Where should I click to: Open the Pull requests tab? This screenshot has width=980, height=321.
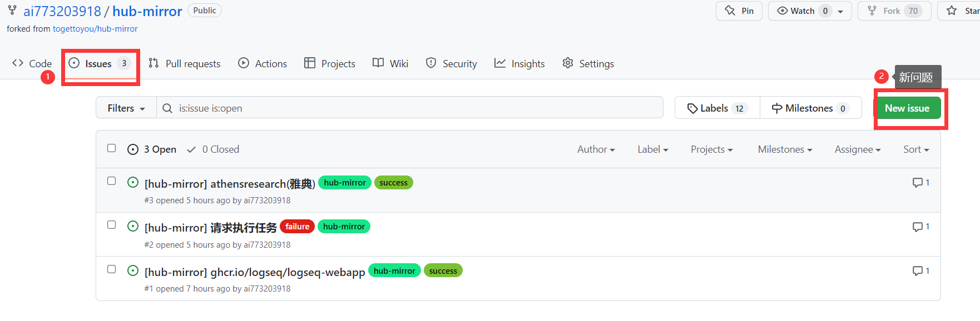point(185,63)
